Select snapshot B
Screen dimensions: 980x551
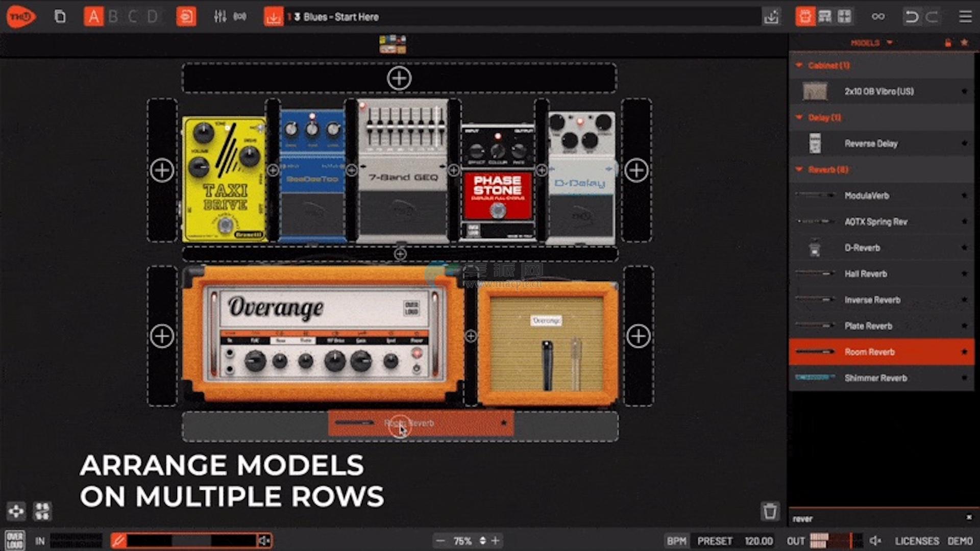113,17
